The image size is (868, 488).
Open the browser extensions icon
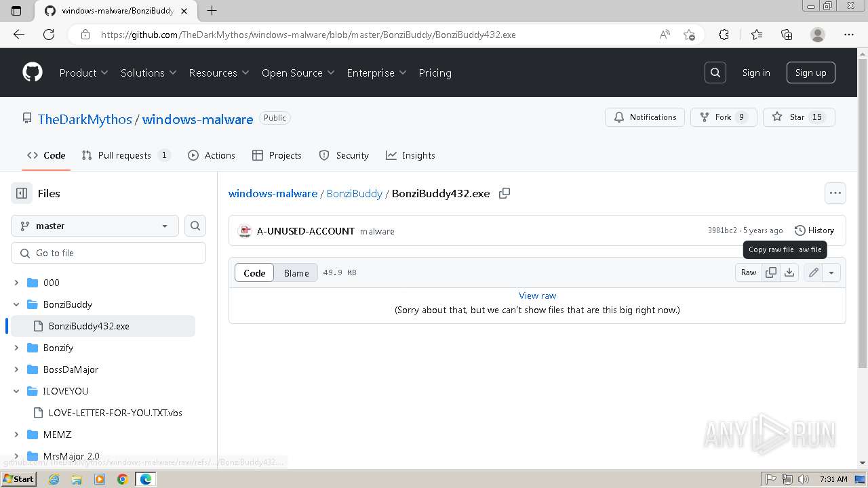[724, 35]
